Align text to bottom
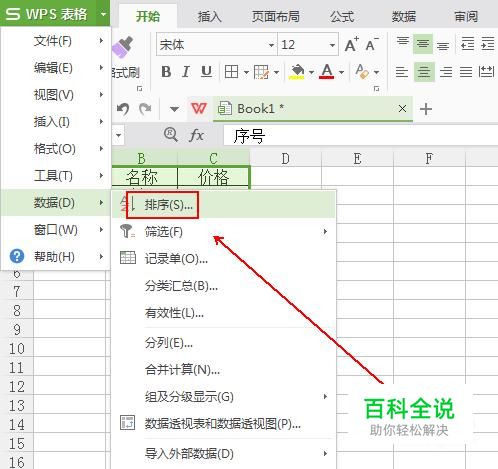 (x=443, y=45)
